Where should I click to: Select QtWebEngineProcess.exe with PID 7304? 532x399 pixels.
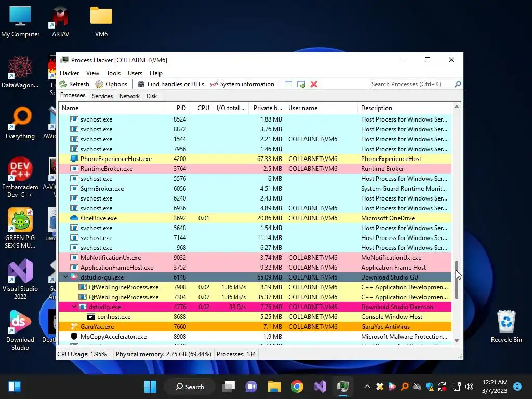click(255, 297)
